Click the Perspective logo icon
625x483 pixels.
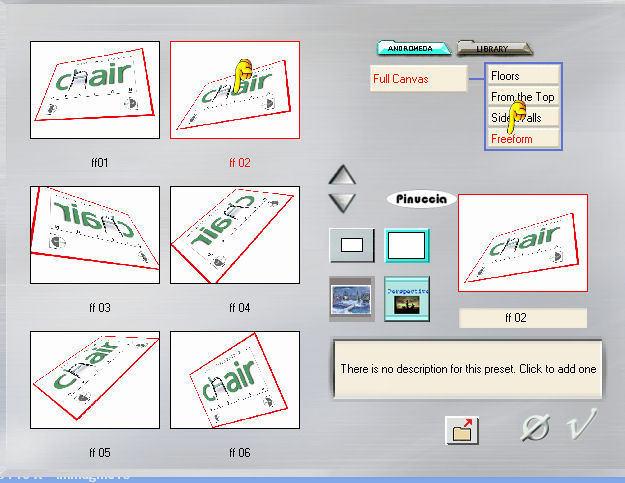click(407, 299)
